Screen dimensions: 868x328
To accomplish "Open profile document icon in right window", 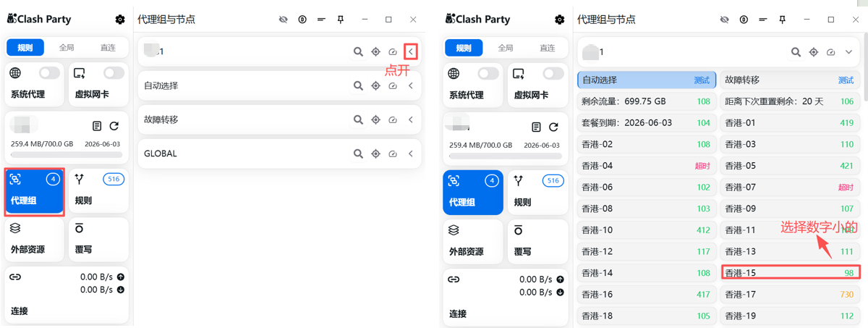I will [x=536, y=127].
